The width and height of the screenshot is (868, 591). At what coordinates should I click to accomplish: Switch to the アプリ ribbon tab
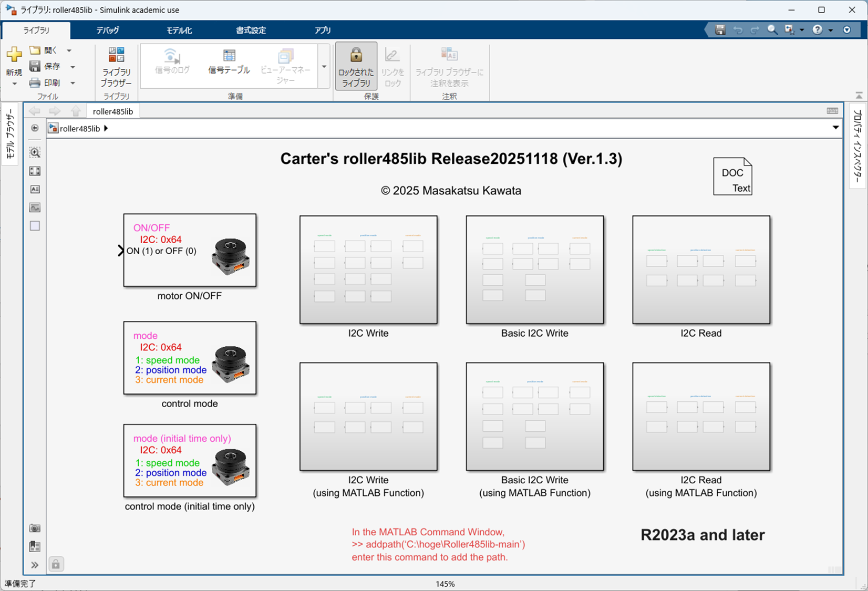(x=323, y=30)
